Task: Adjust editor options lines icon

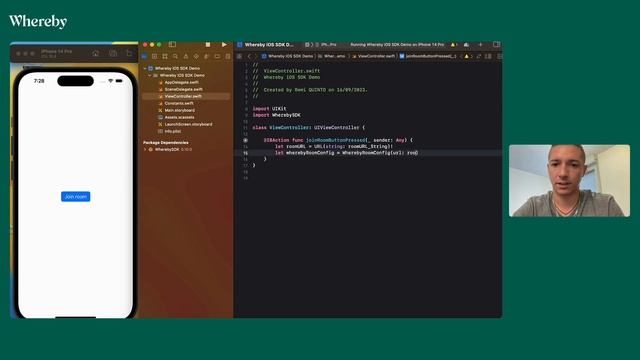Action: [488, 56]
